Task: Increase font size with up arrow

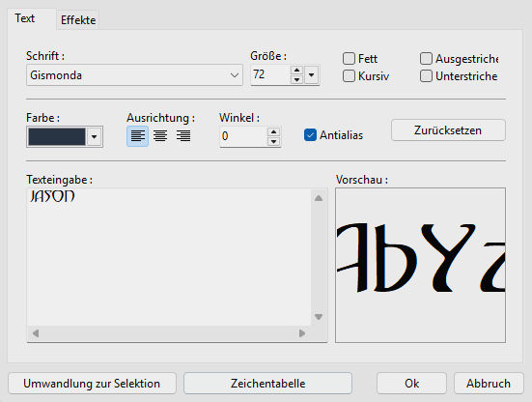Action: [x=296, y=71]
